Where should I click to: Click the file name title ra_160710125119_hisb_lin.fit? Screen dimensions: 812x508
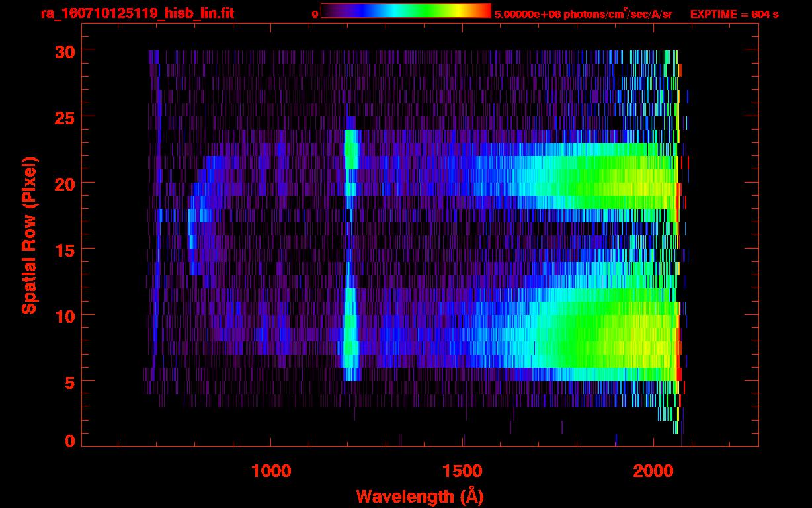point(137,13)
